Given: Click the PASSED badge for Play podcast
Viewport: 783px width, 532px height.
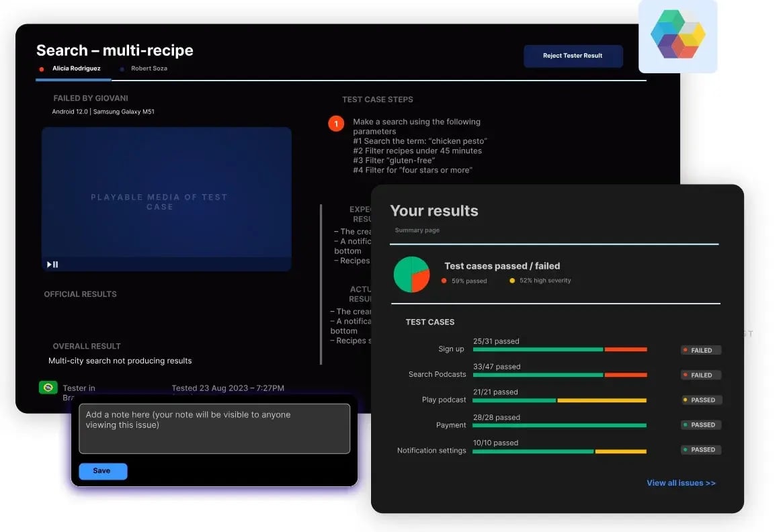Looking at the screenshot, I should tap(700, 400).
